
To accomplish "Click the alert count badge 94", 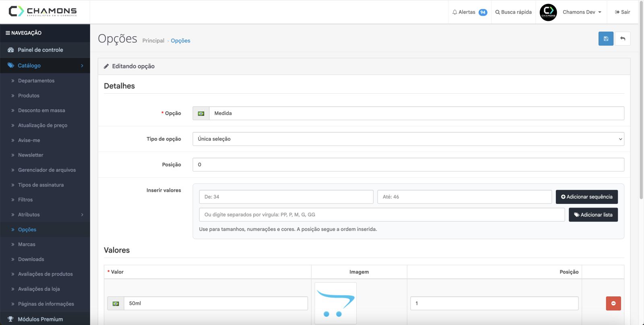I will click(x=483, y=12).
